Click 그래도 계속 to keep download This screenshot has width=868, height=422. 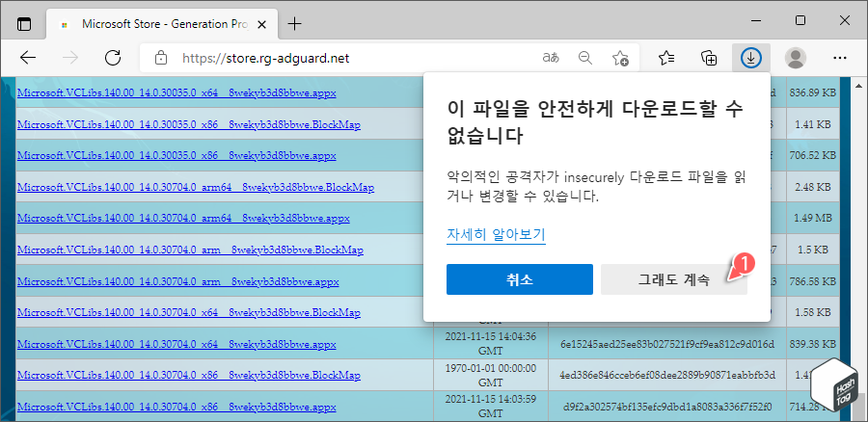click(674, 279)
